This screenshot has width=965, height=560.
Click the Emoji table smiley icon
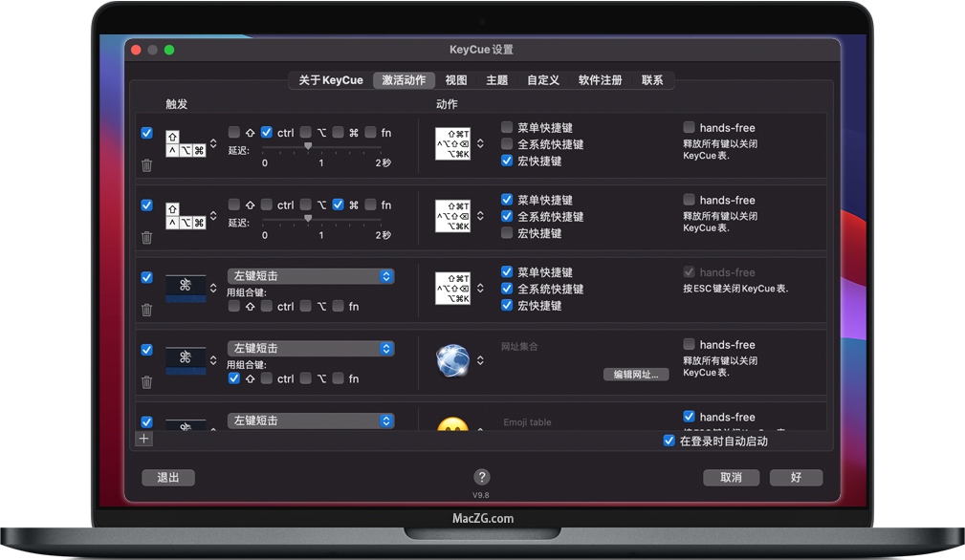click(453, 424)
